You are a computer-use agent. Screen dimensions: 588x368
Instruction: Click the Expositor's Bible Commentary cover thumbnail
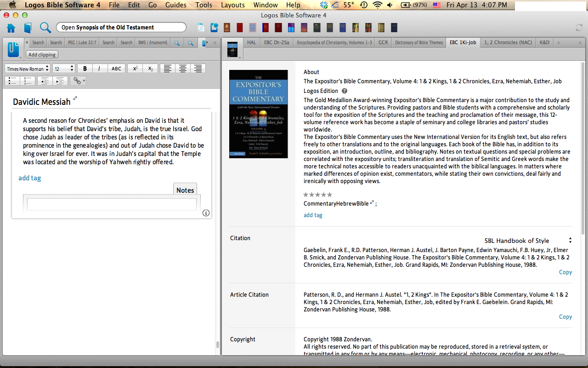point(258,114)
